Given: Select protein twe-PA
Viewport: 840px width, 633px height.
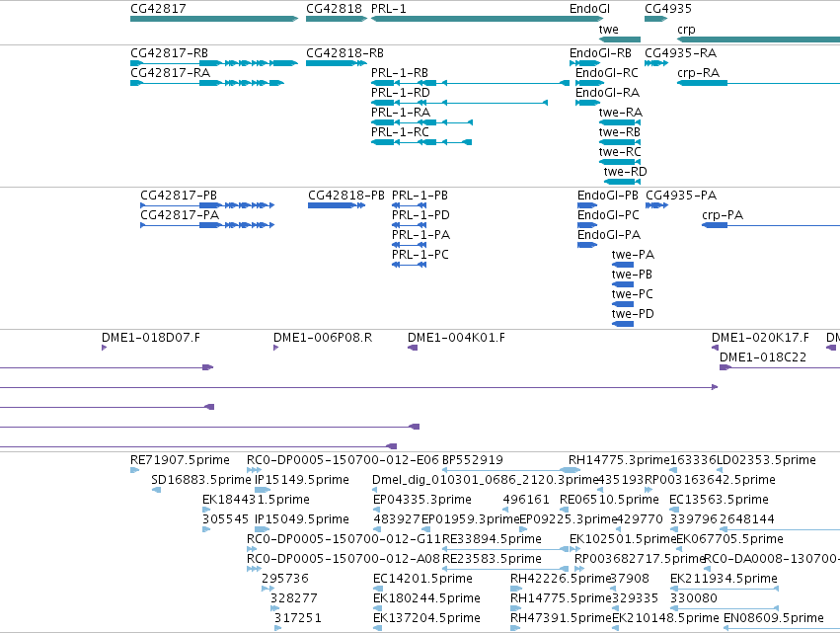Looking at the screenshot, I should click(x=623, y=265).
